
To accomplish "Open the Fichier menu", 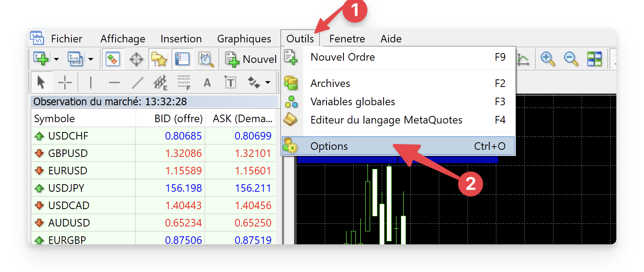I will [x=67, y=39].
